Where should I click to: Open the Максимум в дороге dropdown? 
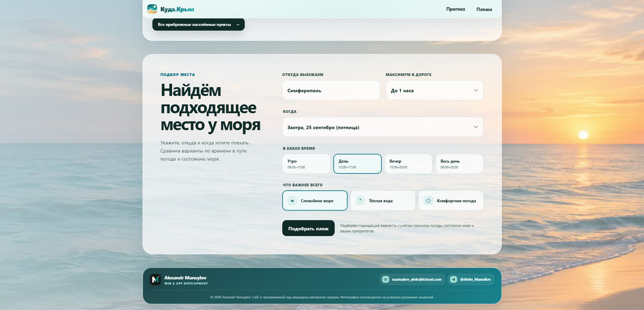tap(434, 90)
